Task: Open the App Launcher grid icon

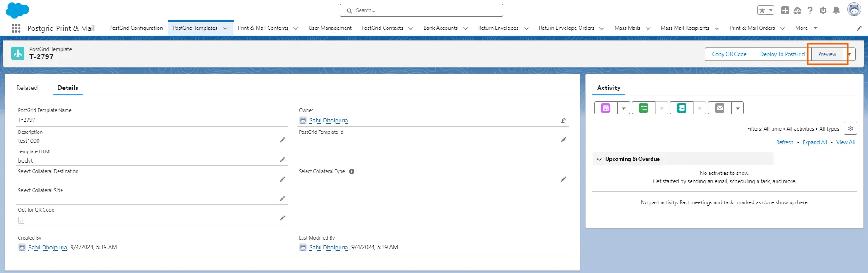Action: [x=16, y=28]
